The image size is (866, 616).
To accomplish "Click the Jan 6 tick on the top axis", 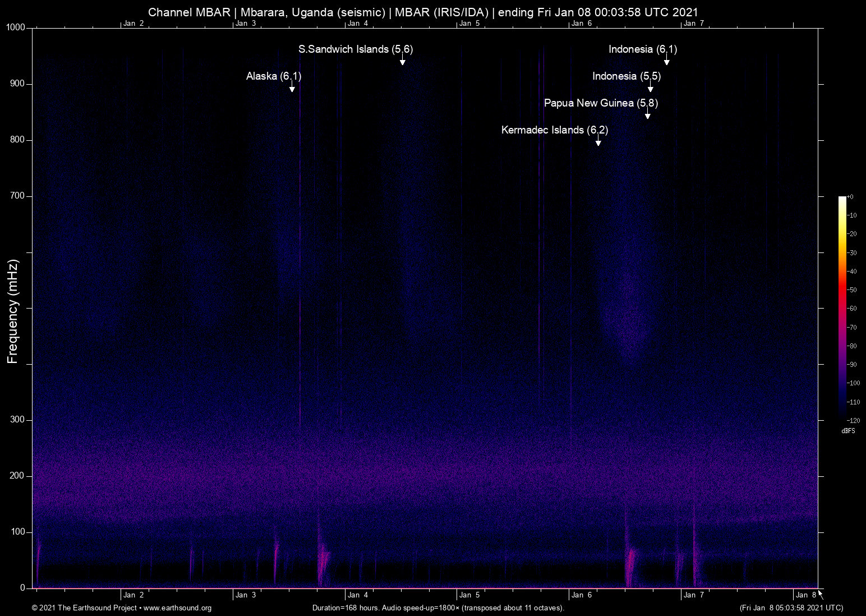I will pyautogui.click(x=582, y=23).
